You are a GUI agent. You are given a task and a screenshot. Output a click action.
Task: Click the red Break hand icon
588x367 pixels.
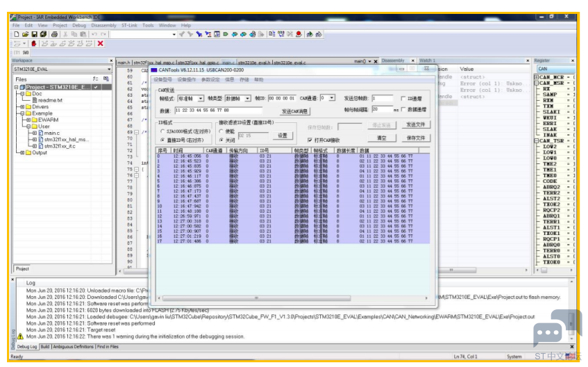point(34,44)
